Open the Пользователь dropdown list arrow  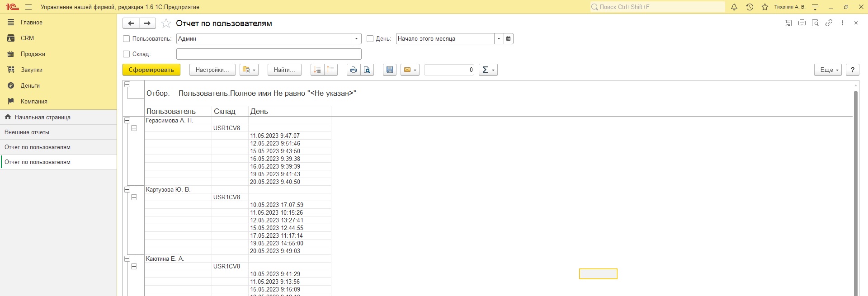(357, 39)
